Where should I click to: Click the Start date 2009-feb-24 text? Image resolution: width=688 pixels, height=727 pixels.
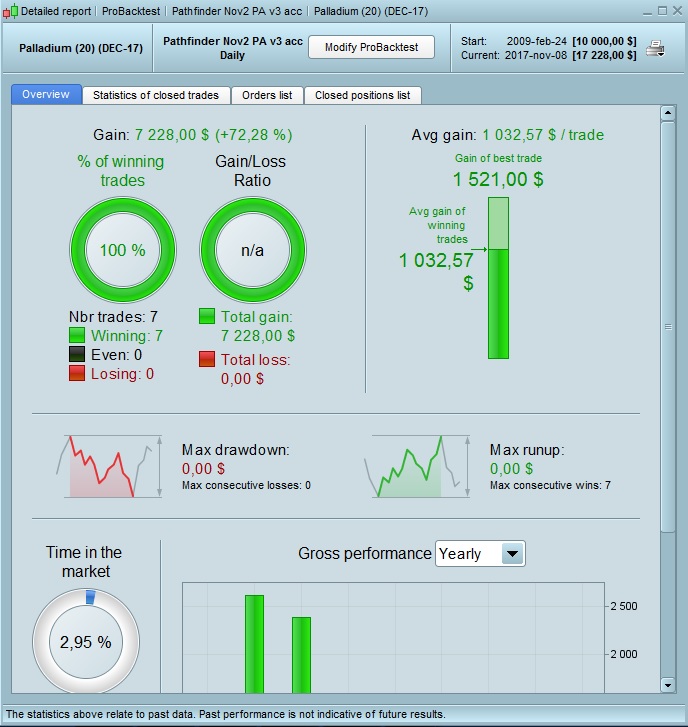536,41
